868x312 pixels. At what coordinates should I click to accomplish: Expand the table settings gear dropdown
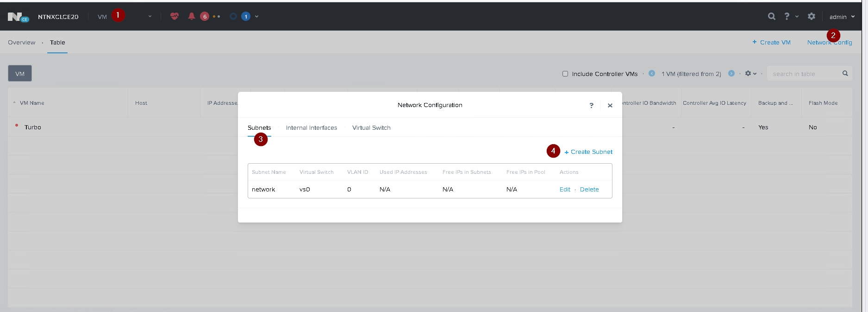coord(750,74)
